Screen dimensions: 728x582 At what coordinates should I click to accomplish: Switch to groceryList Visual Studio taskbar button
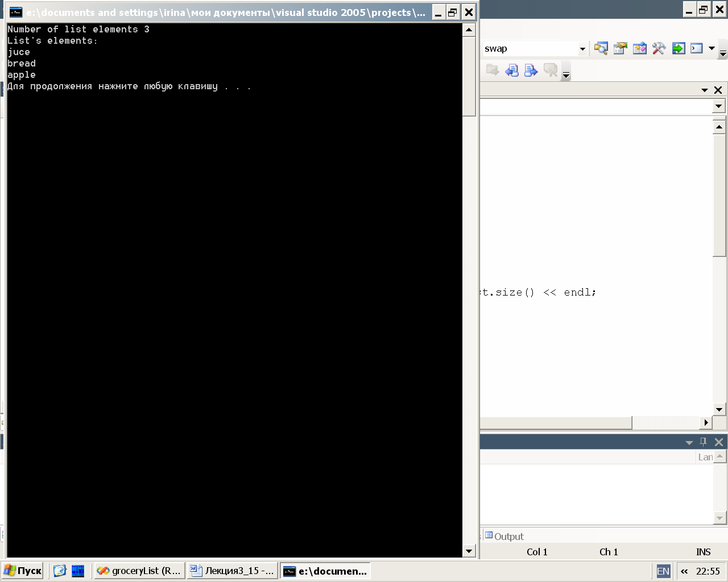click(x=139, y=571)
